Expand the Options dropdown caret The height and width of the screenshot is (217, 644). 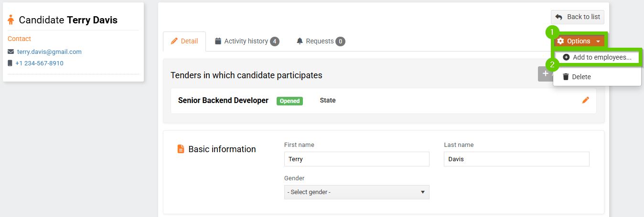point(598,41)
